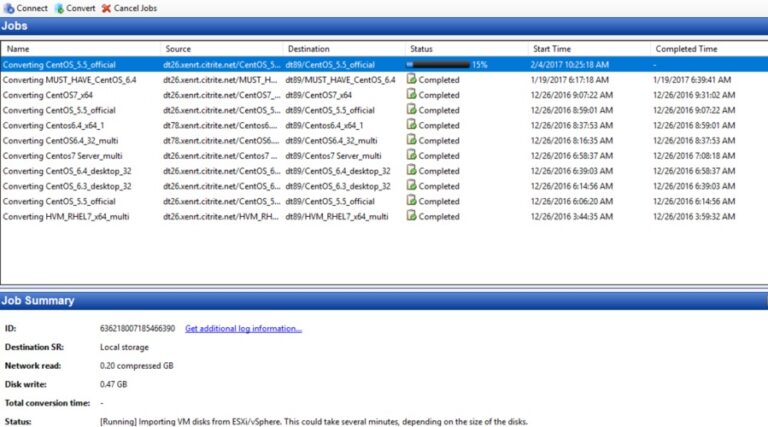Image resolution: width=768 pixels, height=427 pixels.
Task: Click Completed icon for HVM_RHEL7_x64_multi row
Action: click(411, 216)
